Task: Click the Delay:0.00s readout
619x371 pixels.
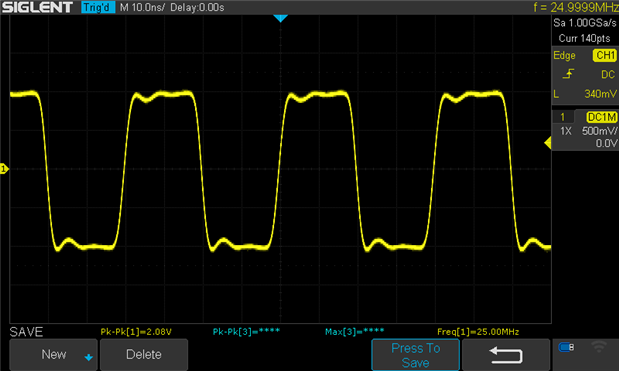Action: tap(197, 7)
